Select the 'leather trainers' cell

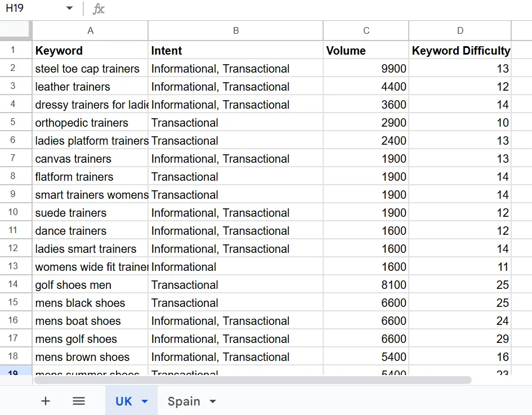click(x=90, y=87)
